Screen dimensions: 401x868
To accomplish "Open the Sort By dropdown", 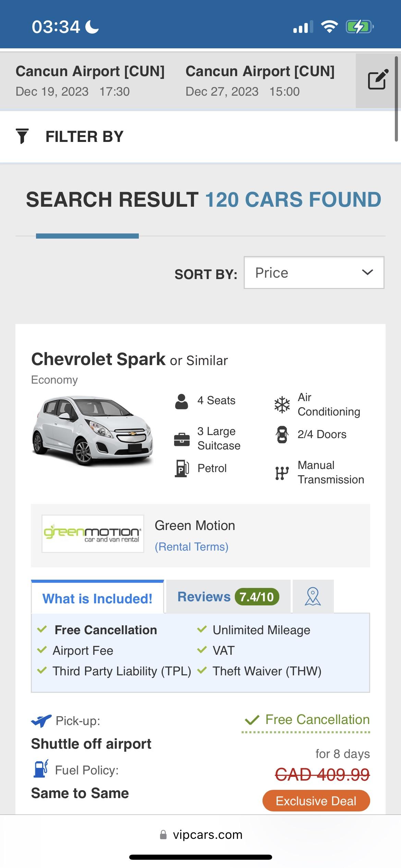I will 313,273.
